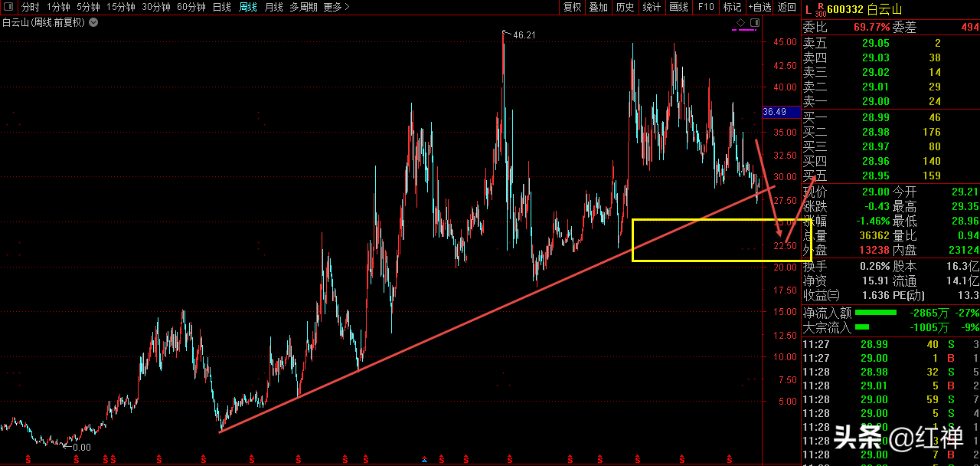The width and height of the screenshot is (980, 466).
Task: Select the 5分钟 period tab
Action: (x=88, y=7)
